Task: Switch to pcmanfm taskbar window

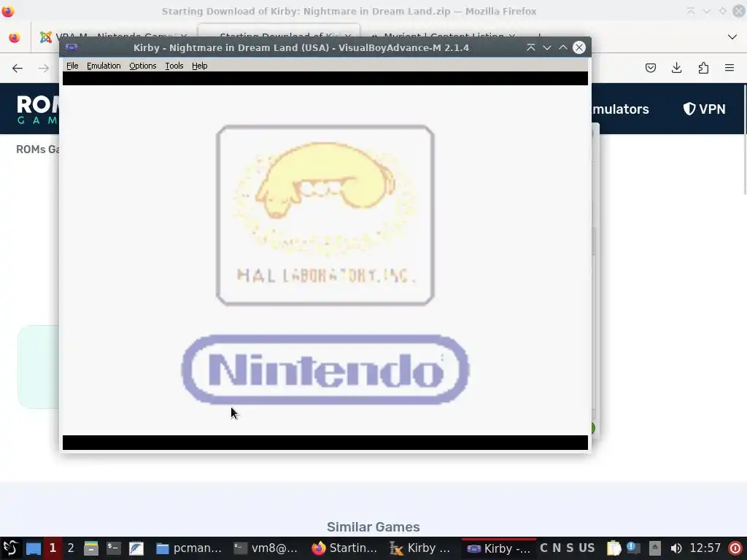Action: pos(189,548)
